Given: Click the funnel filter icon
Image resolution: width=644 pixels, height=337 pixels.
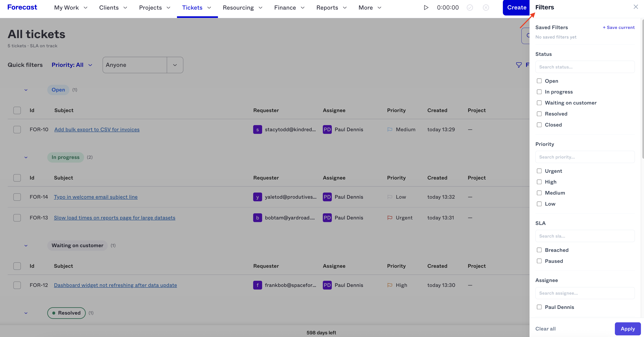Looking at the screenshot, I should [x=519, y=65].
